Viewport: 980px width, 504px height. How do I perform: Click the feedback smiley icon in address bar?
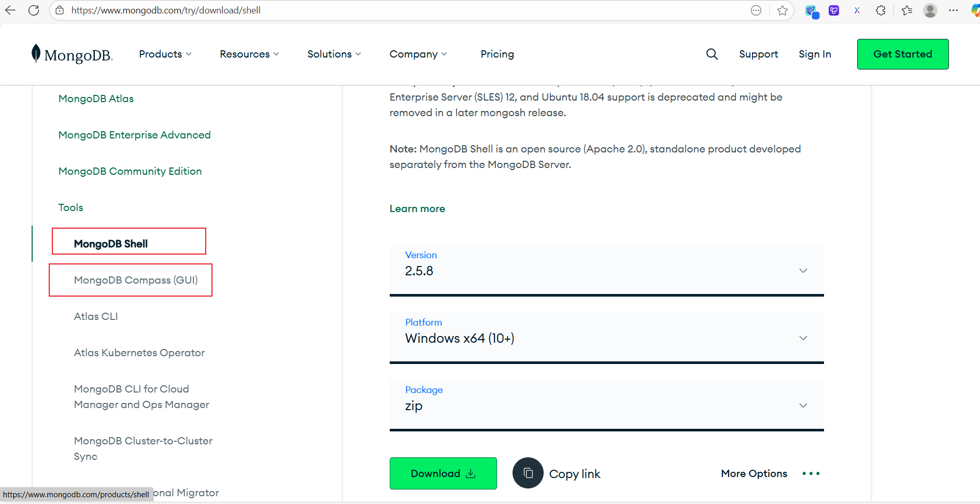(756, 10)
